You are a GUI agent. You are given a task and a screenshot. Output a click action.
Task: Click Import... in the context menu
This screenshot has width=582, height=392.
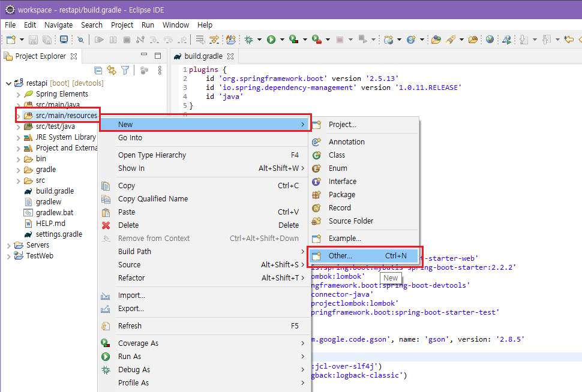coord(203,295)
